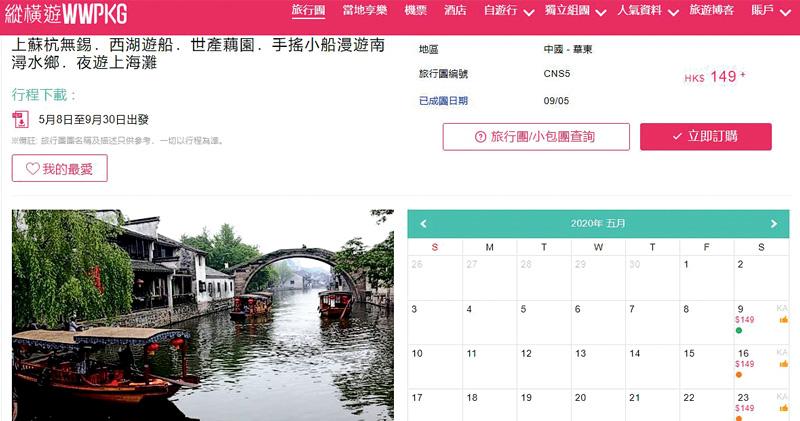Image resolution: width=800 pixels, height=421 pixels.
Task: Click the 2020年 五月 calendar title
Action: pyautogui.click(x=598, y=224)
